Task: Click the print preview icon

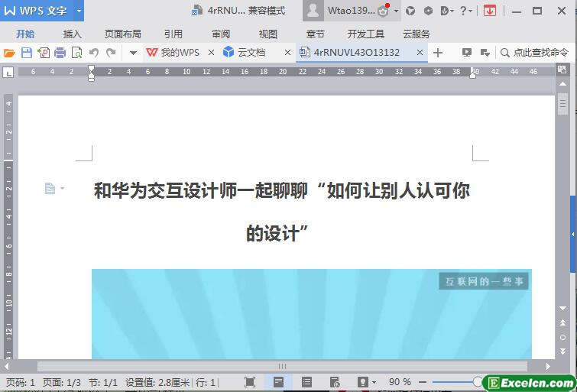Action: point(76,53)
